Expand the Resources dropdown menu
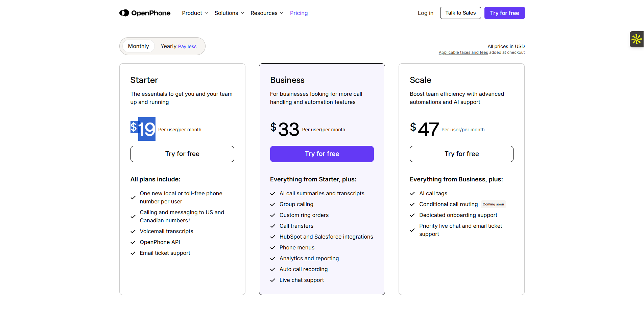This screenshot has width=644, height=311. 267,13
